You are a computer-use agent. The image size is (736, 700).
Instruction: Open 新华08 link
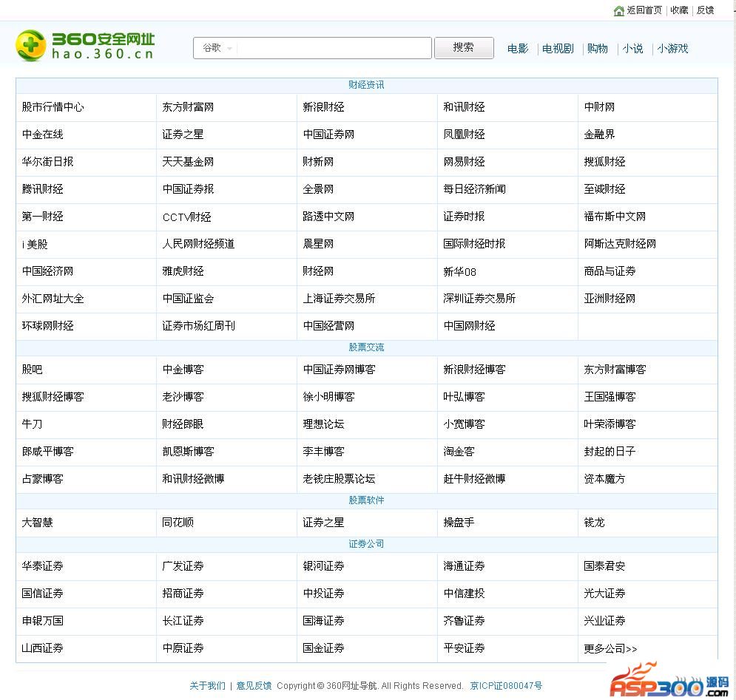click(459, 272)
